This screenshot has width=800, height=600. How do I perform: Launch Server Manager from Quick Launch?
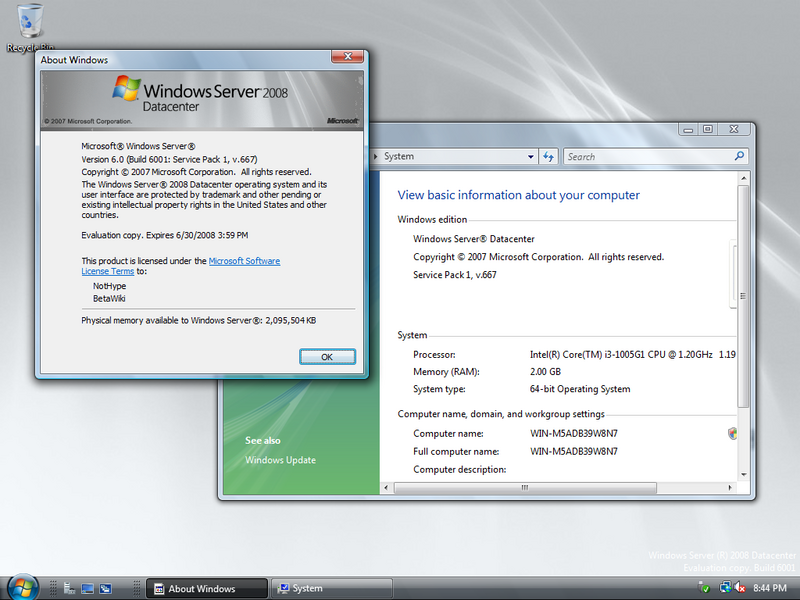(69, 588)
